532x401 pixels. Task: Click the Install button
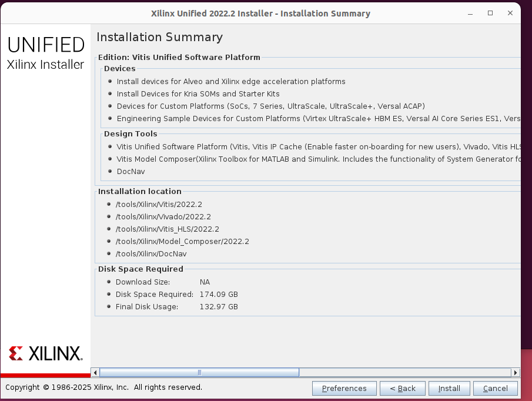(449, 388)
